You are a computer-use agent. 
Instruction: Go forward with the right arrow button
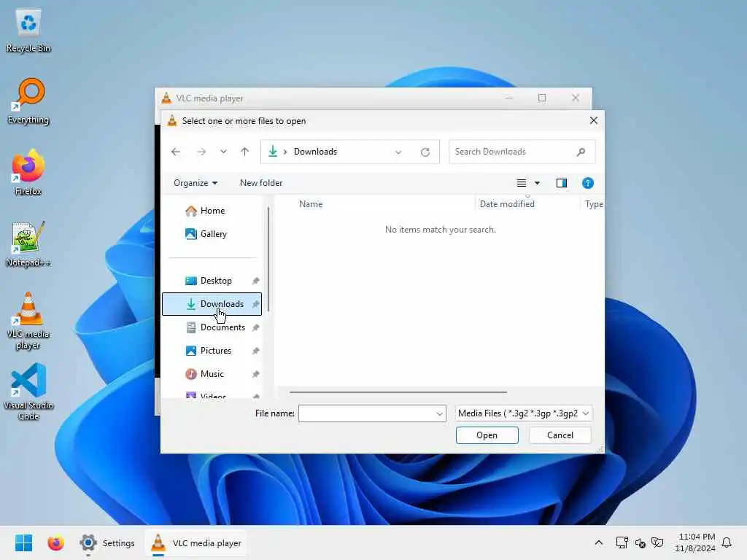pyautogui.click(x=201, y=152)
